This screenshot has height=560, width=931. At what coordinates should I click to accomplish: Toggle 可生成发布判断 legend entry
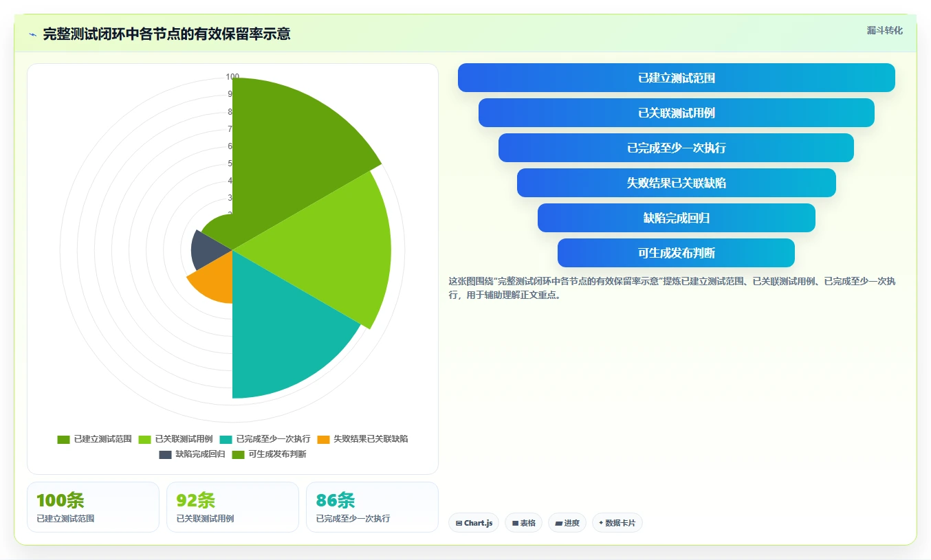click(x=269, y=454)
